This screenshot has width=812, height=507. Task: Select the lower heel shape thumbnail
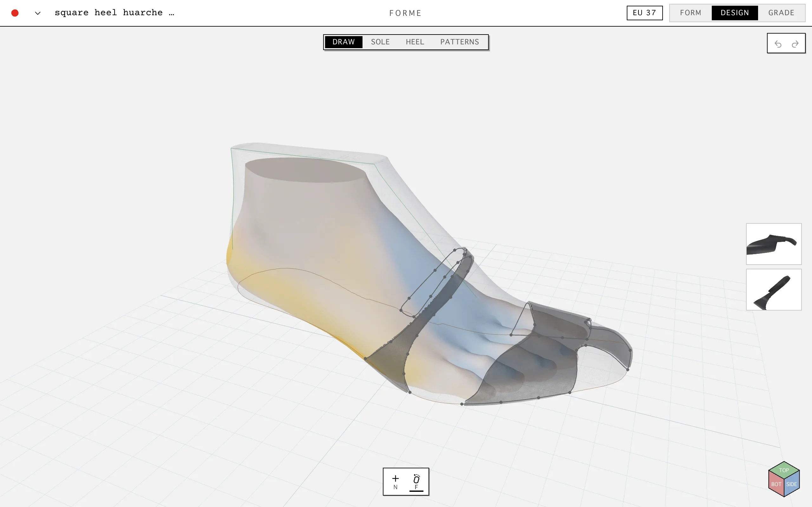coord(774,289)
